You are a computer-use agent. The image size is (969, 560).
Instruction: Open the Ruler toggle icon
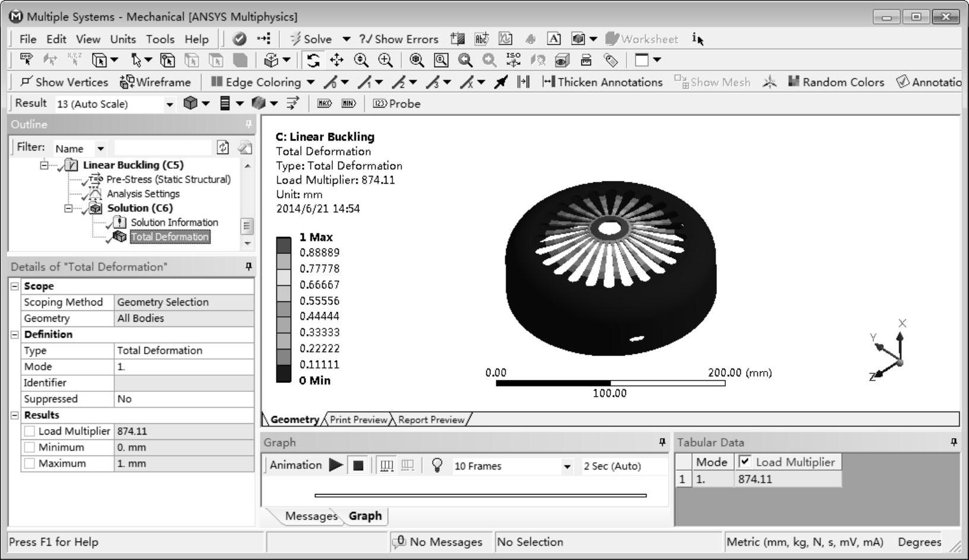coord(586,60)
